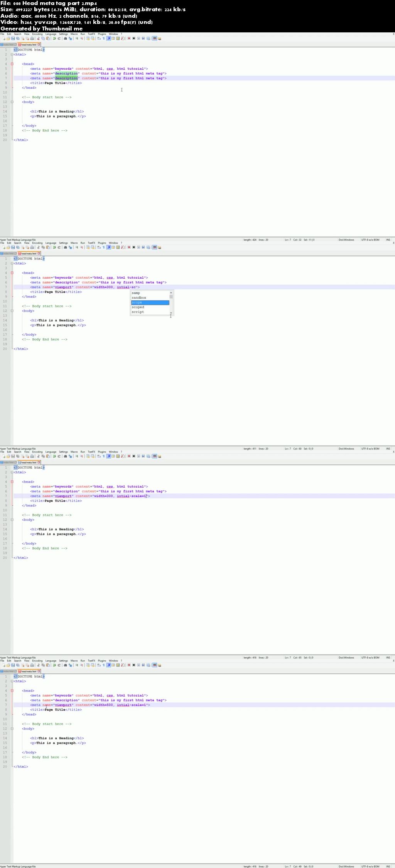Image resolution: width=395 pixels, height=868 pixels.
Task: Click the Zoom in icon in the width=300 intial-scale=1 frame
Action: [x=77, y=456]
